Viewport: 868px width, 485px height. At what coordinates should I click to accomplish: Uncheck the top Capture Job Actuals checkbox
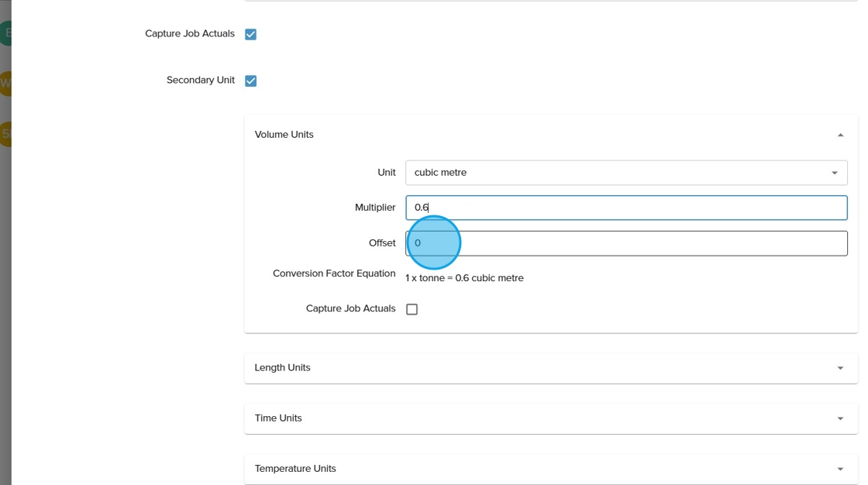[250, 34]
